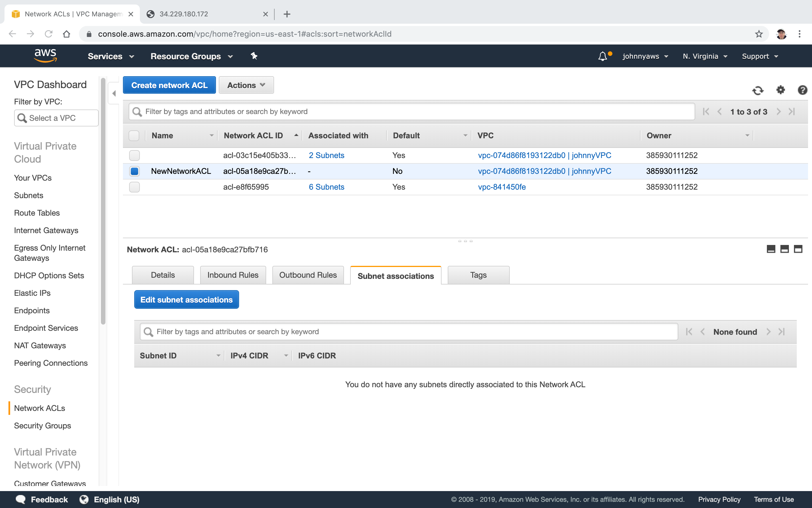Minimize details pane with bottom layout icon

[771, 249]
